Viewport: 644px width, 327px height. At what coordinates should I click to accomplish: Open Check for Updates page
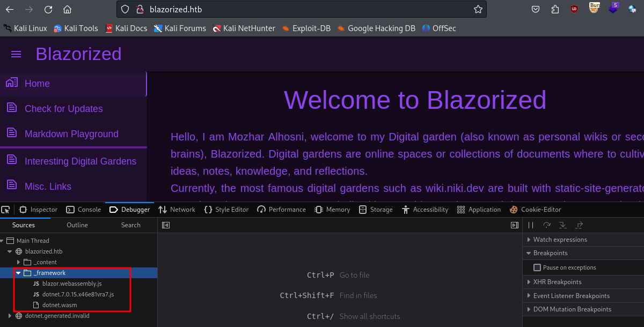pos(63,109)
